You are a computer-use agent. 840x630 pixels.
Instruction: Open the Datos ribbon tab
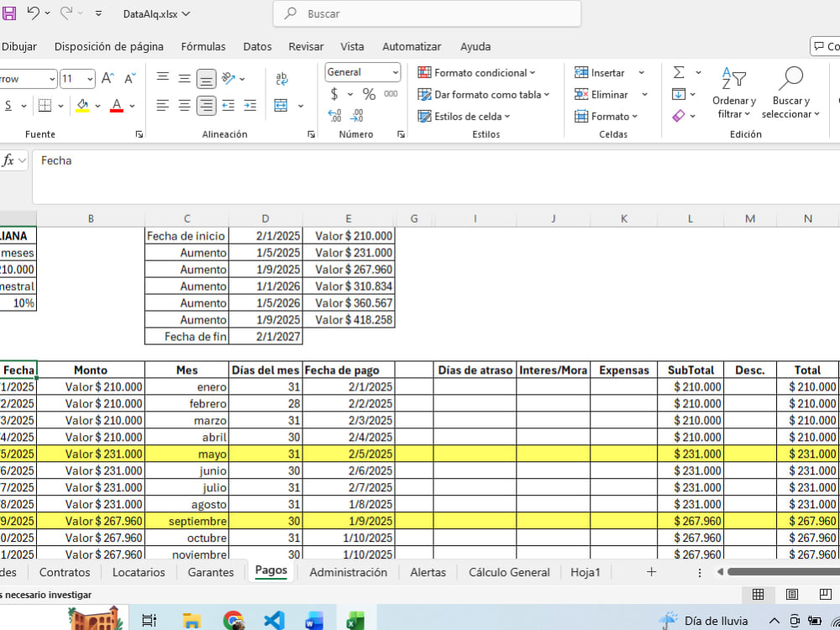[257, 46]
